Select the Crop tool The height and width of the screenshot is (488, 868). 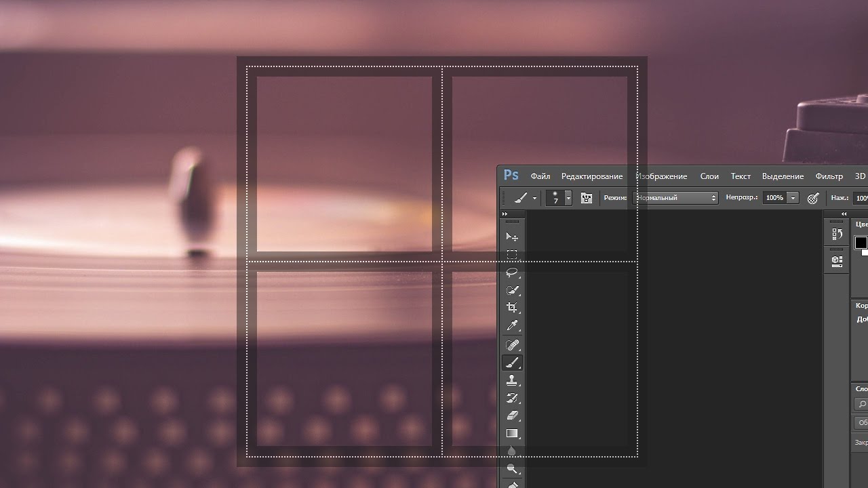[512, 306]
